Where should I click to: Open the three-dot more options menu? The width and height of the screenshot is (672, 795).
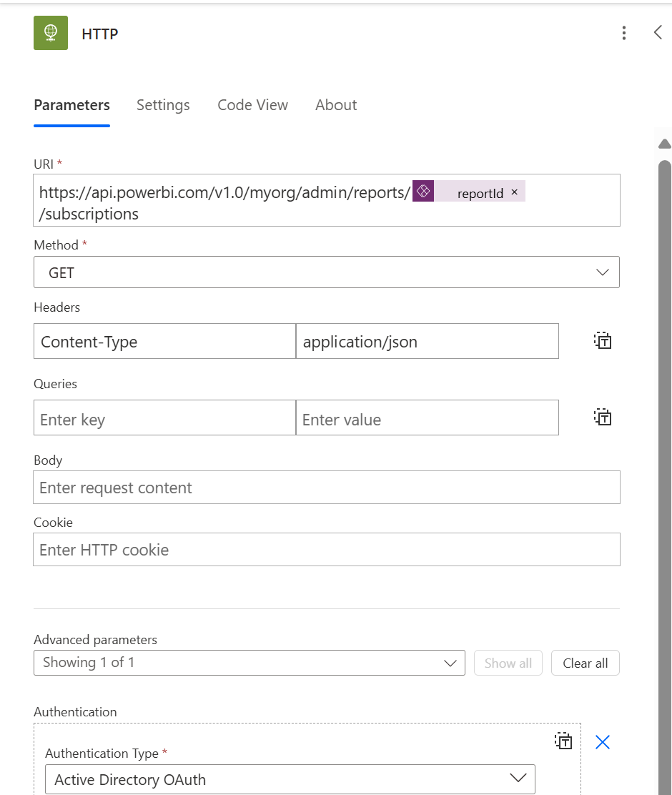[624, 33]
